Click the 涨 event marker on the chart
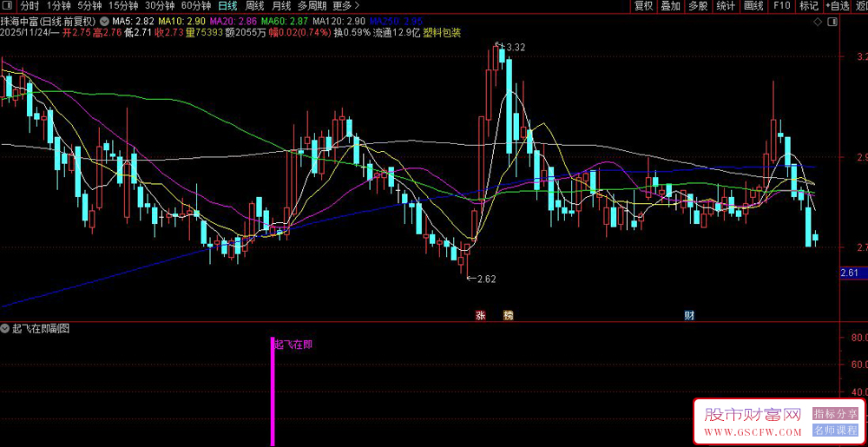 480,315
